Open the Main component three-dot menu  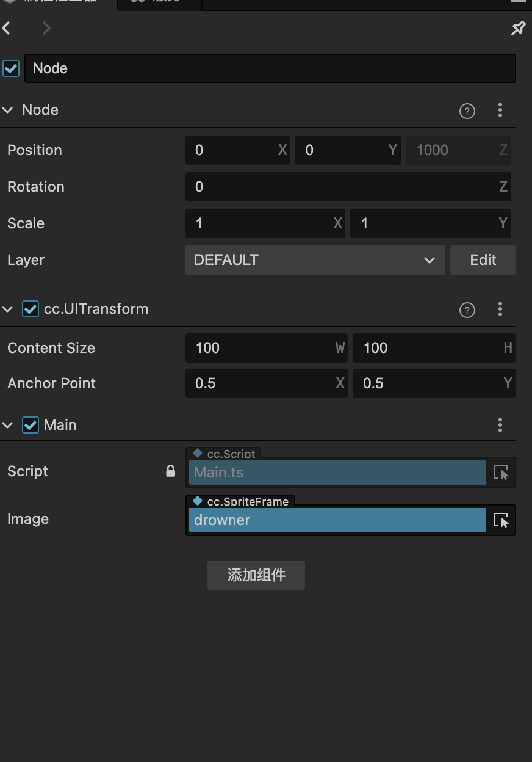500,425
